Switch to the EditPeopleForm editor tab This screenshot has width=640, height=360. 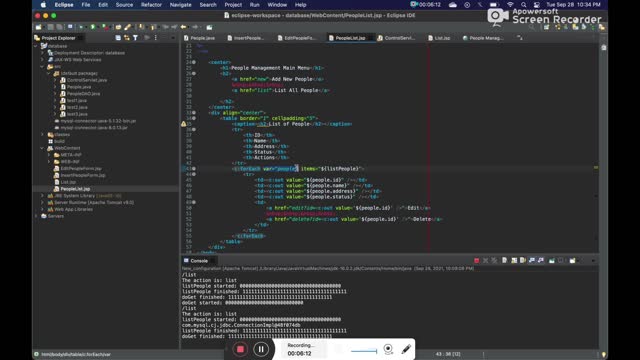(297, 38)
